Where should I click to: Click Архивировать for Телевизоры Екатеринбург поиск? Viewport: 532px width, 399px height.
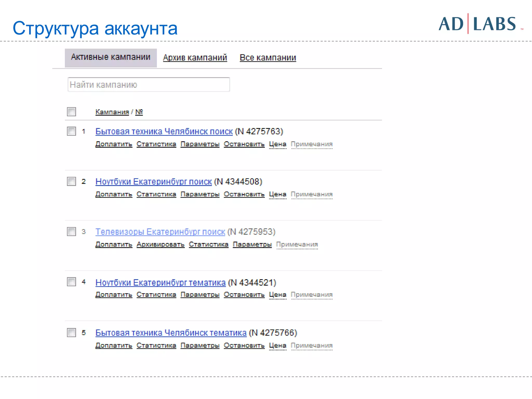click(x=161, y=244)
